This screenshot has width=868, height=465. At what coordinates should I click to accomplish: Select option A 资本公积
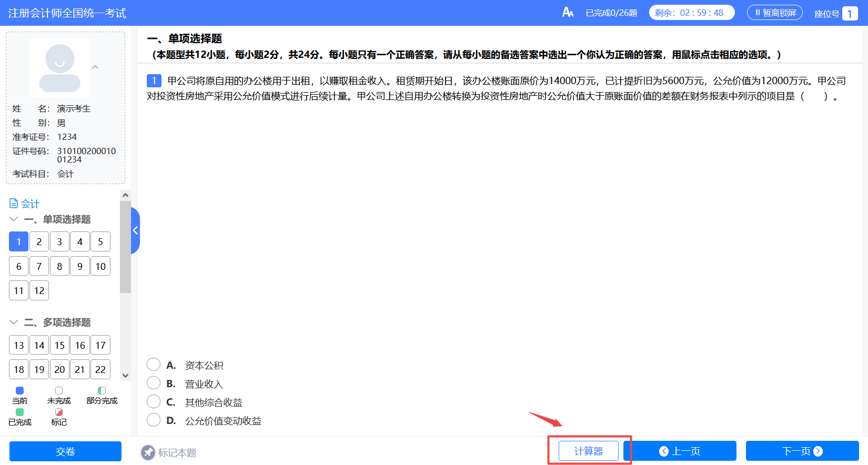tap(154, 365)
